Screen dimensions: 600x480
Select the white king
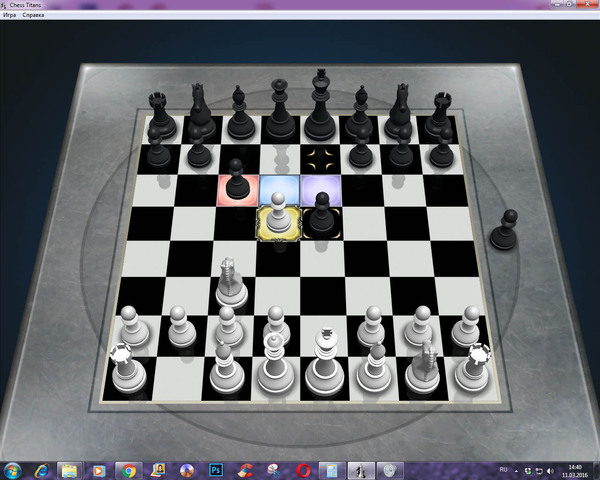pos(324,363)
